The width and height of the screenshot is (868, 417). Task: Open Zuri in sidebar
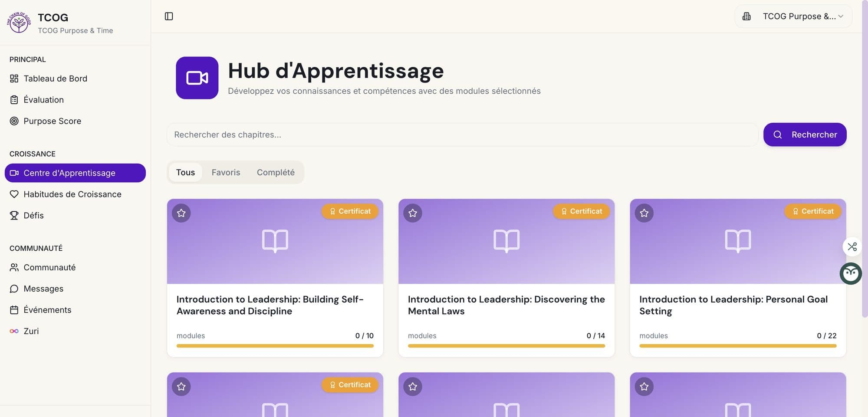coord(75,332)
